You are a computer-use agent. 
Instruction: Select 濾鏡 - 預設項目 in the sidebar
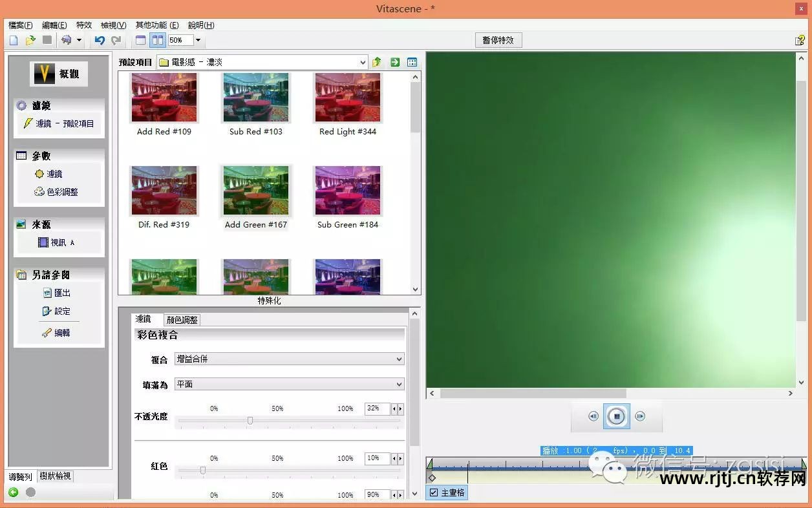click(59, 123)
